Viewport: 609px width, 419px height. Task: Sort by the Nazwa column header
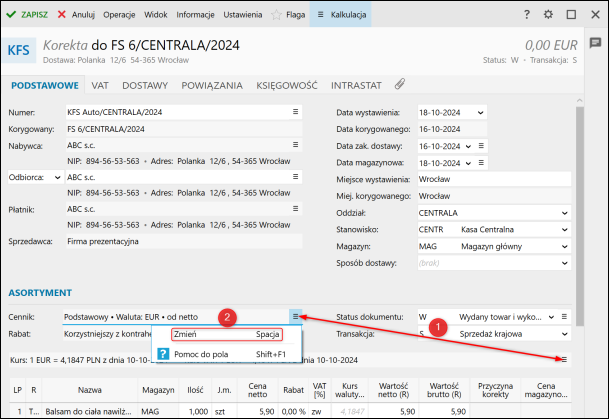coord(90,390)
